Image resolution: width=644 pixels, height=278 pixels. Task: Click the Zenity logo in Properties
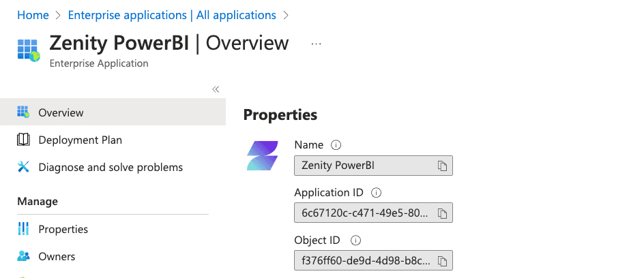[x=263, y=156]
